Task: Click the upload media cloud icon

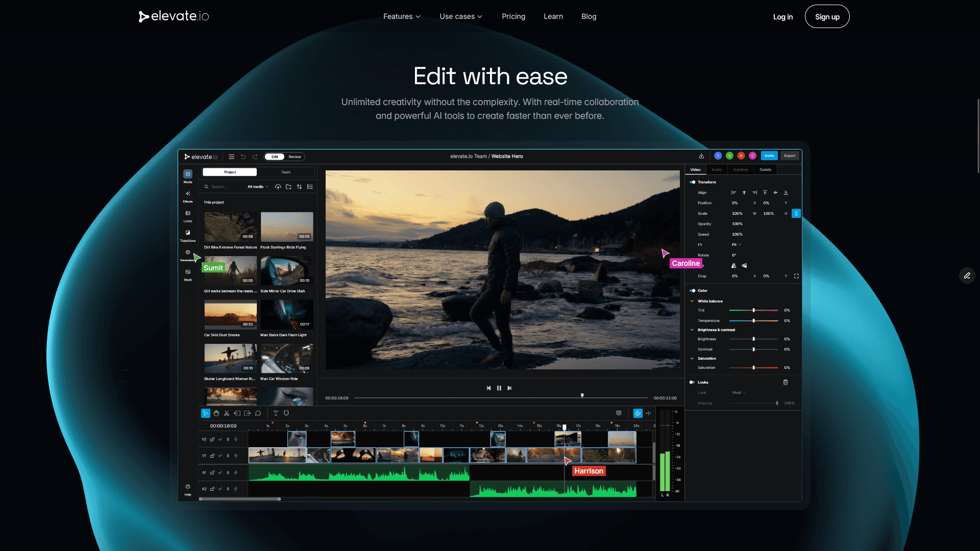Action: click(x=278, y=187)
